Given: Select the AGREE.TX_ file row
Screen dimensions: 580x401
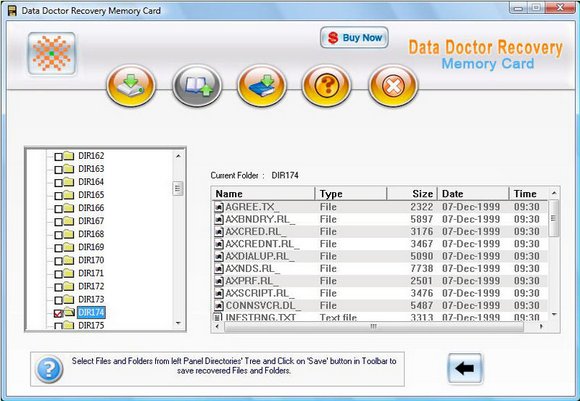Looking at the screenshot, I should [x=380, y=207].
